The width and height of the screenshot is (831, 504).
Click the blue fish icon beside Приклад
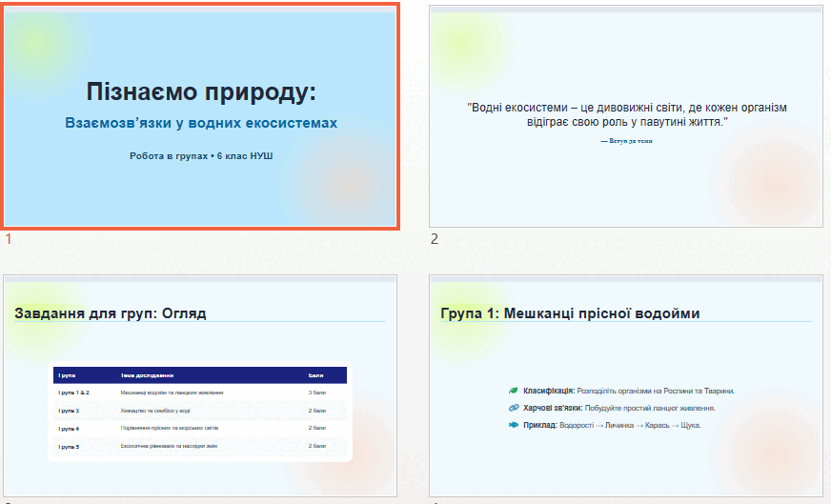coord(513,425)
